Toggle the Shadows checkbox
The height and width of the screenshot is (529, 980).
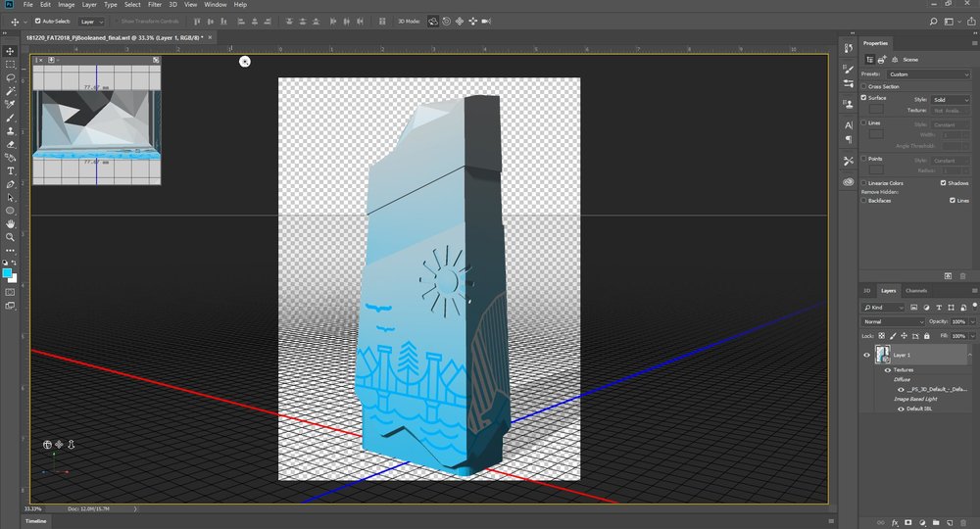[944, 183]
